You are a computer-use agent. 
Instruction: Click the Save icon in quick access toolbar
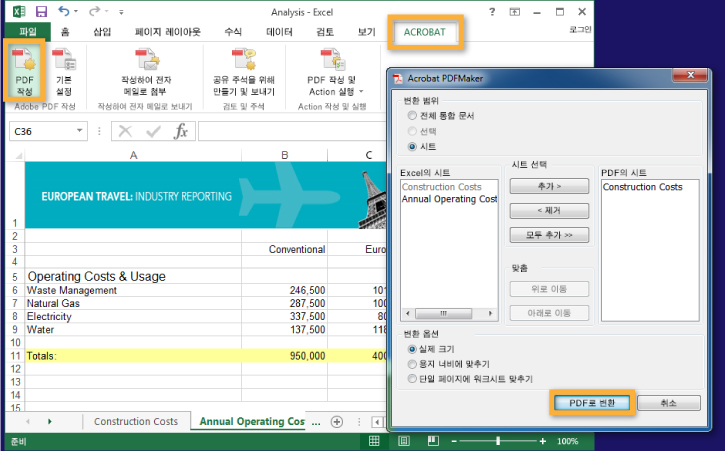(x=41, y=12)
